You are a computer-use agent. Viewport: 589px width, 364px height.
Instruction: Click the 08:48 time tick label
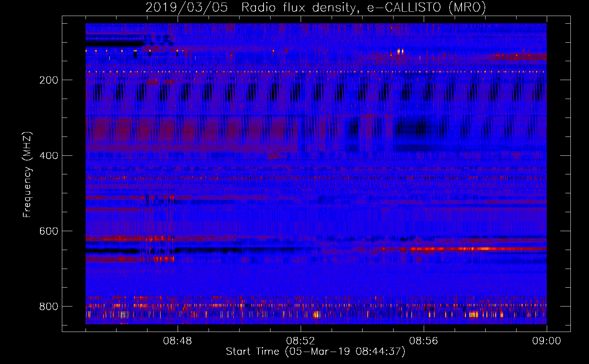point(177,341)
